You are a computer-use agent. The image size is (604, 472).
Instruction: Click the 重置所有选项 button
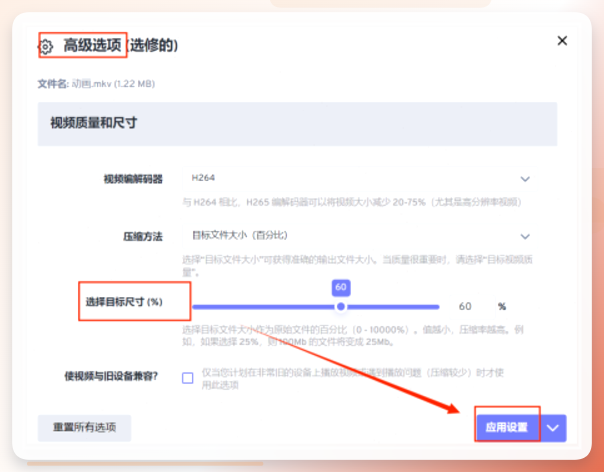(x=84, y=428)
